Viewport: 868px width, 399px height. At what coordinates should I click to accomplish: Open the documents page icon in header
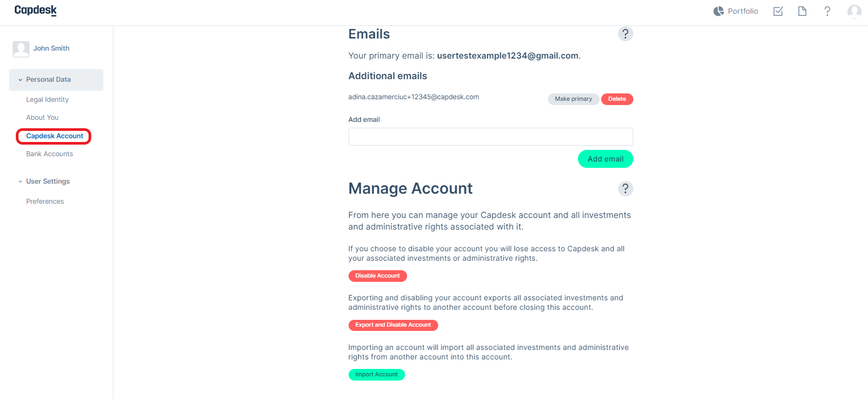tap(802, 11)
